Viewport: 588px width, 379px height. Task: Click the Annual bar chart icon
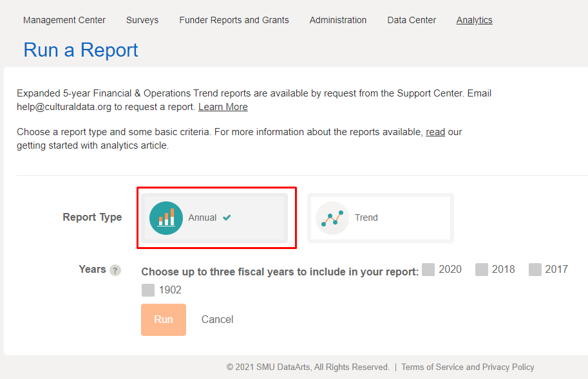pyautogui.click(x=166, y=217)
